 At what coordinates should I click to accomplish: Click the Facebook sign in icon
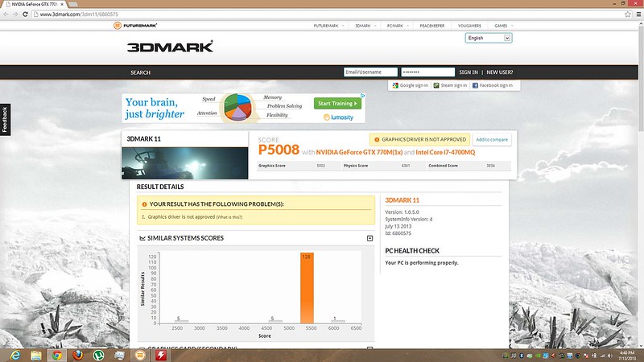[x=475, y=85]
